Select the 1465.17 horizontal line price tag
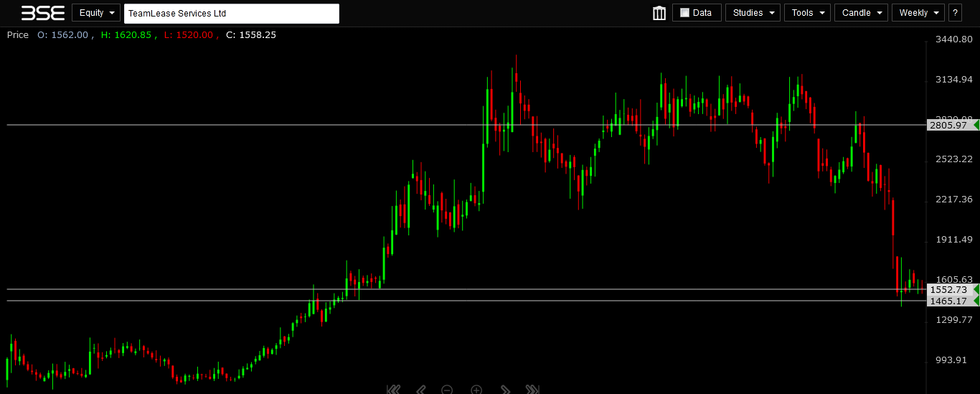 click(x=948, y=301)
